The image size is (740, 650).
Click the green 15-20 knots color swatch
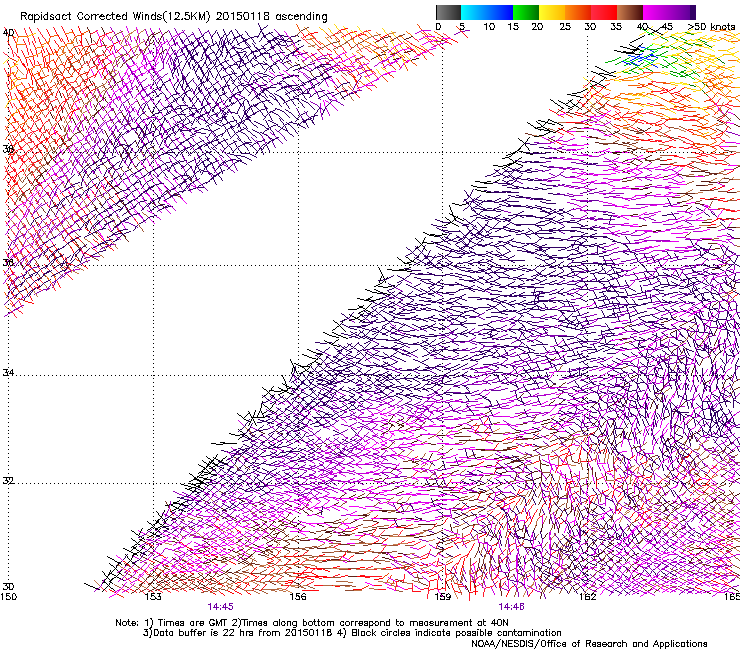tap(526, 12)
